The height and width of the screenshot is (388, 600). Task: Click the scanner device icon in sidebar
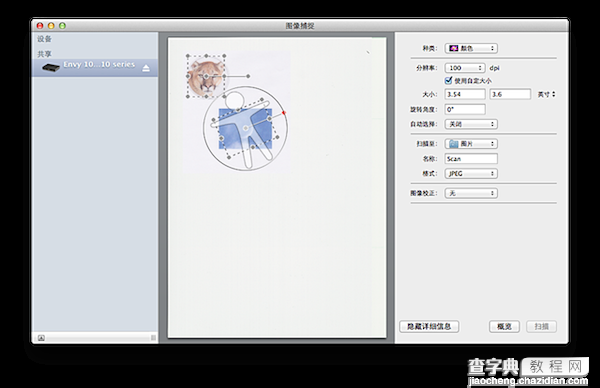coord(51,68)
